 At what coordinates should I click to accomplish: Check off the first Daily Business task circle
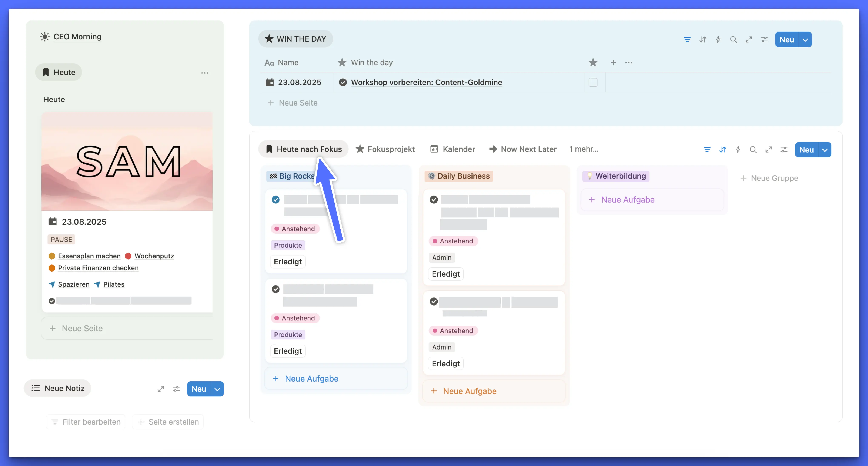click(434, 200)
